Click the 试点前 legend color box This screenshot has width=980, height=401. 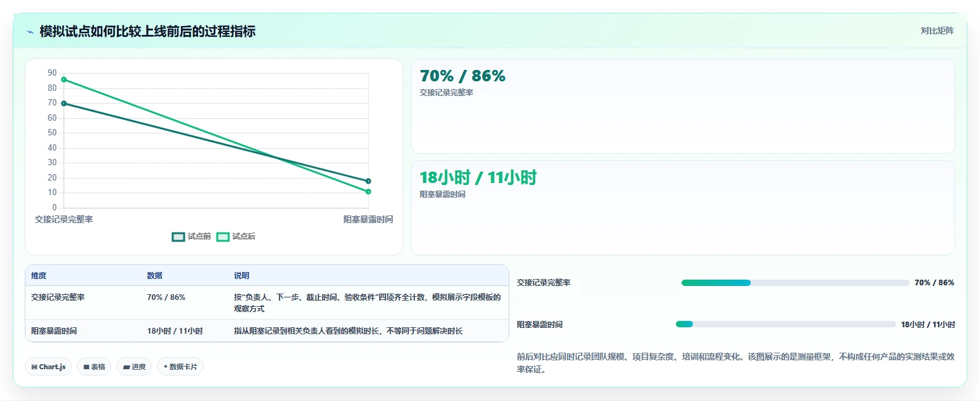[178, 236]
